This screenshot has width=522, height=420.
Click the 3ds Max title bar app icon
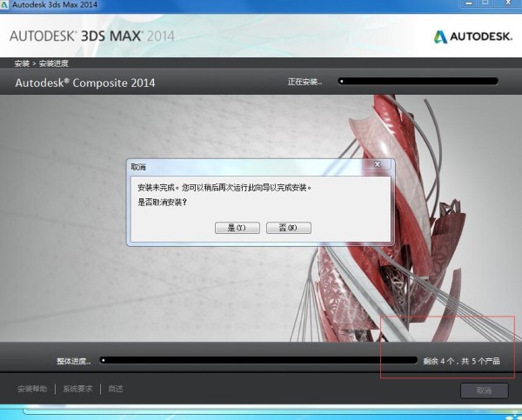tap(4, 4)
